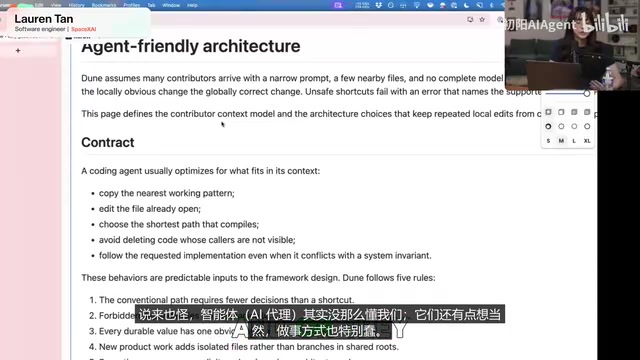This screenshot has width=640, height=360.
Task: Select the first square layout icon in popup
Action: [x=548, y=112]
